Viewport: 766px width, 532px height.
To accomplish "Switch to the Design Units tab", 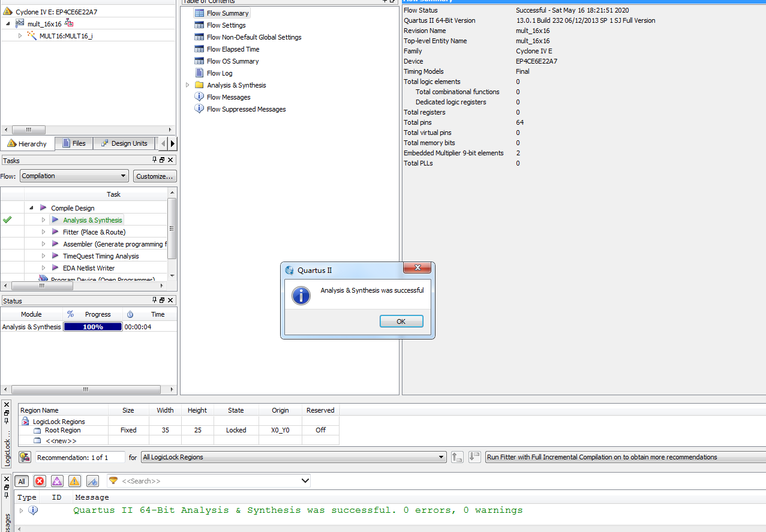I will (124, 143).
